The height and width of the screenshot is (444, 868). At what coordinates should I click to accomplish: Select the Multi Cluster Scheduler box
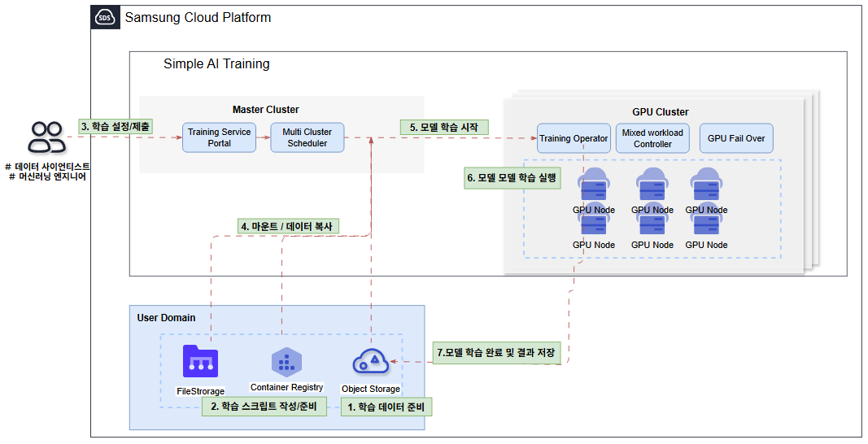[308, 137]
